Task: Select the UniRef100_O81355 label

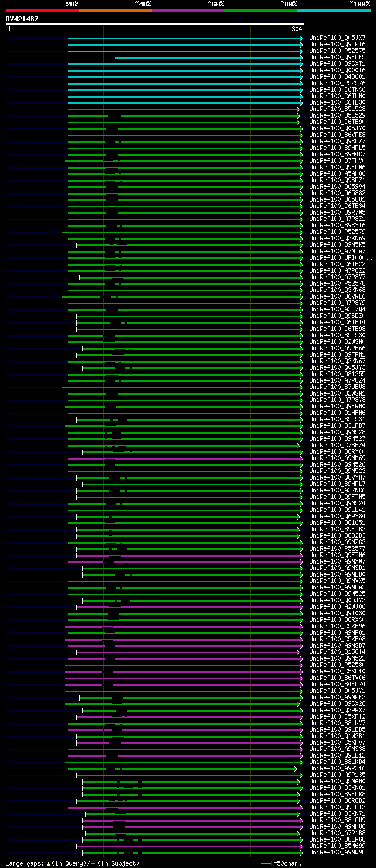Action: pos(337,374)
